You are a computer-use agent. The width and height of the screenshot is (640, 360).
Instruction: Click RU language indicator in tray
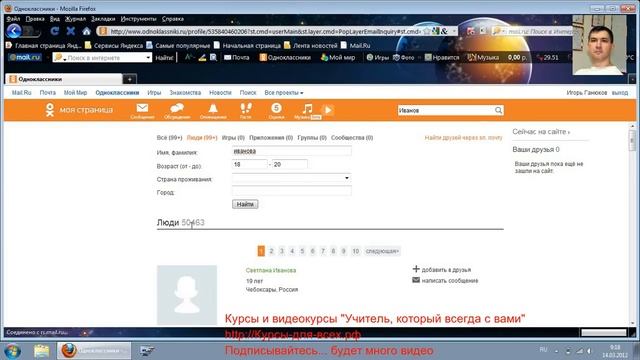[543, 350]
